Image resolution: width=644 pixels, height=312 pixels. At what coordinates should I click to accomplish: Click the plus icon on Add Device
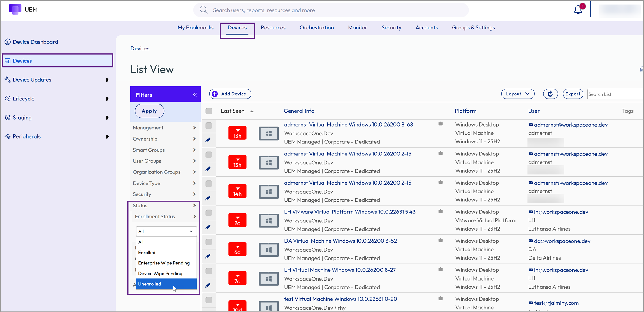[x=215, y=94]
